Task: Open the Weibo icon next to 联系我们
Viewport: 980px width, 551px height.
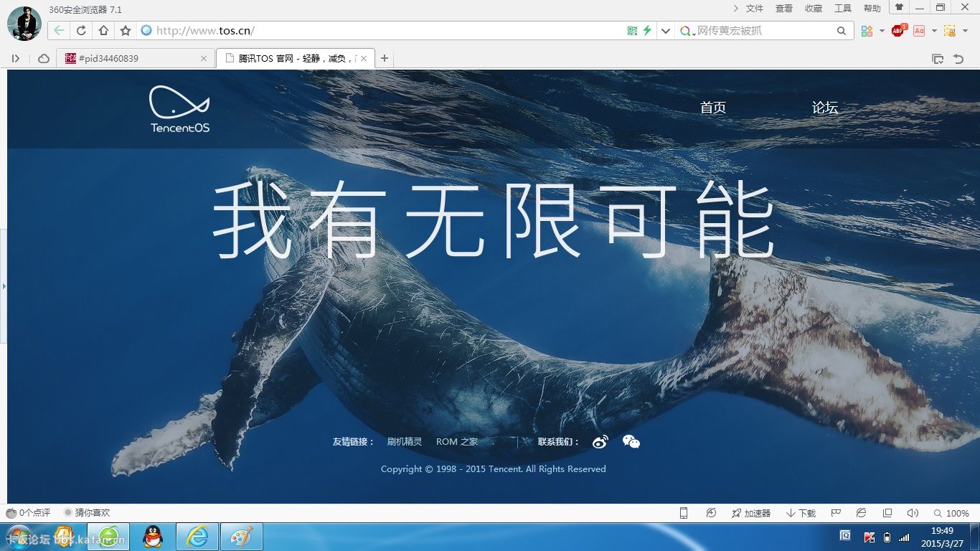Action: coord(600,442)
